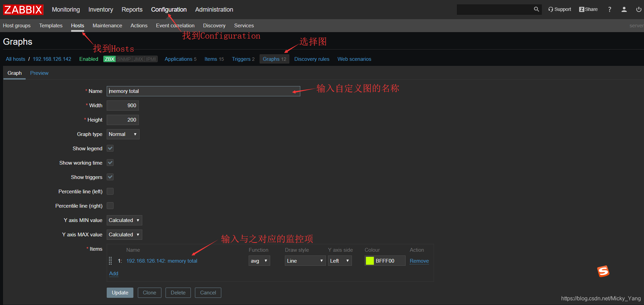644x305 pixels.
Task: Open Items 15 link
Action: click(x=214, y=59)
